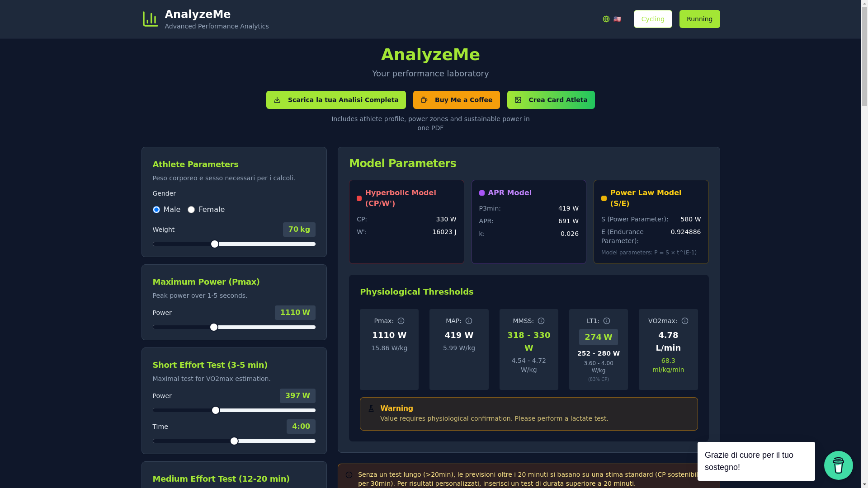
Task: Click the floating coffee cup support icon
Action: (839, 465)
